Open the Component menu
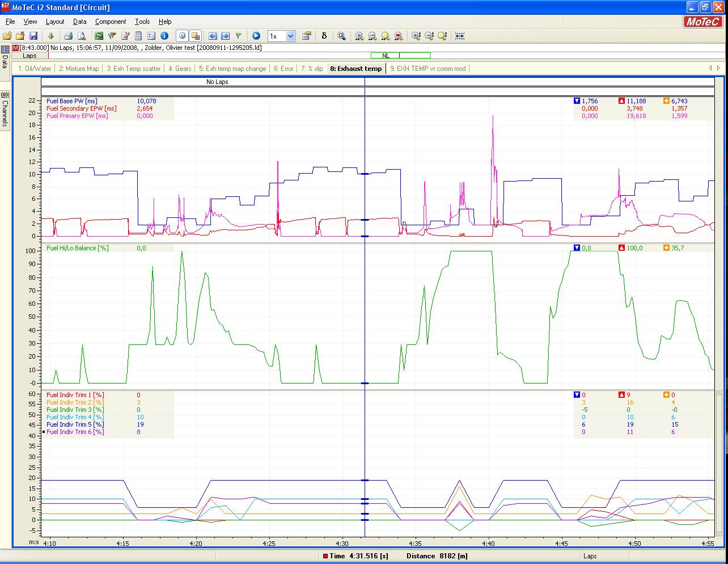 coord(111,22)
